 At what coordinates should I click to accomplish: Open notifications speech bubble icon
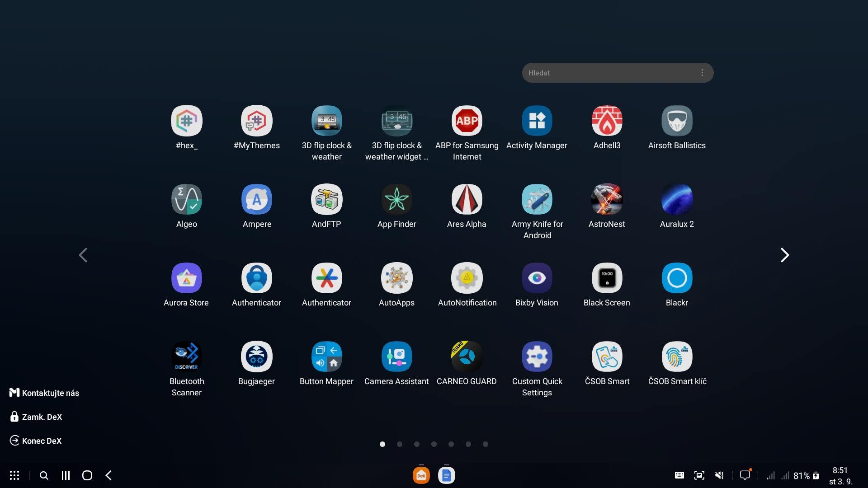pos(745,475)
